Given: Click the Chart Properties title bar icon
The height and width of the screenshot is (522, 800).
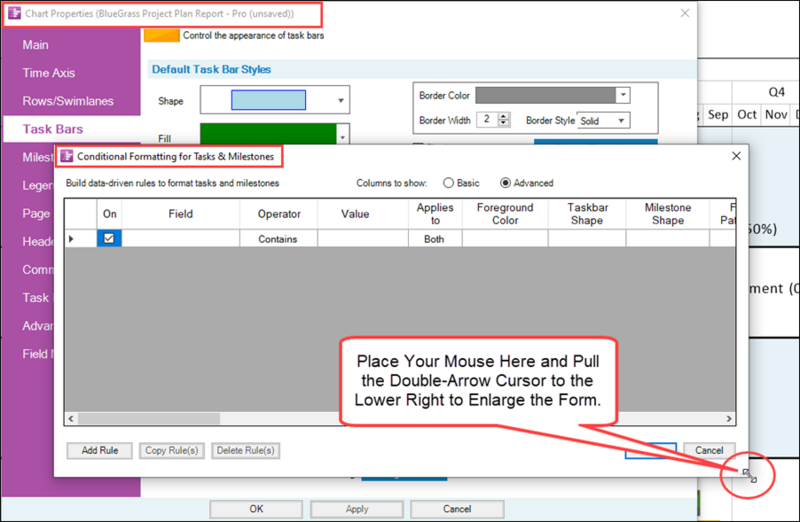Looking at the screenshot, I should (15, 13).
